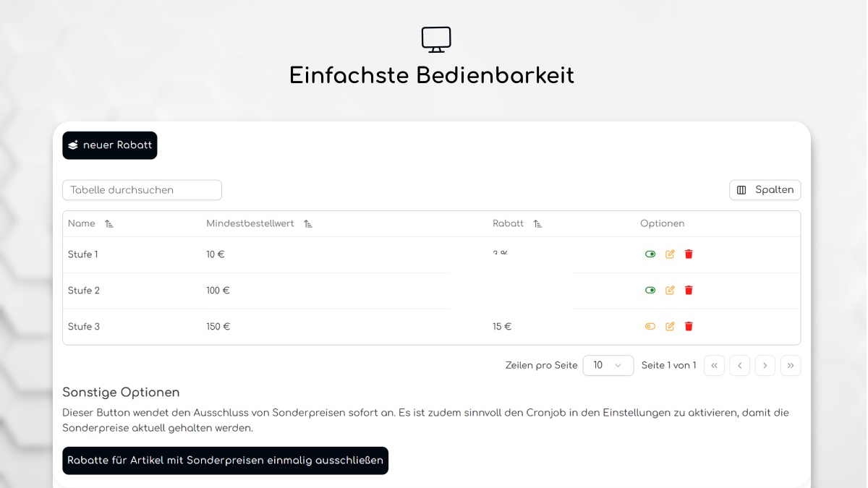Disable Stufe 2 using its green eye toggle
Viewport: 868px width, 488px height.
pos(650,290)
